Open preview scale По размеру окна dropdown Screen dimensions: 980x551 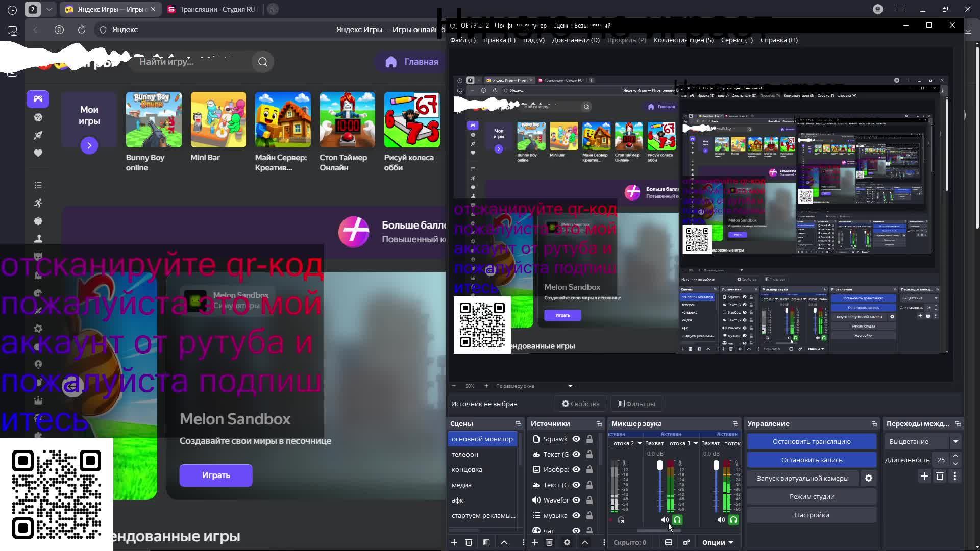tap(534, 386)
